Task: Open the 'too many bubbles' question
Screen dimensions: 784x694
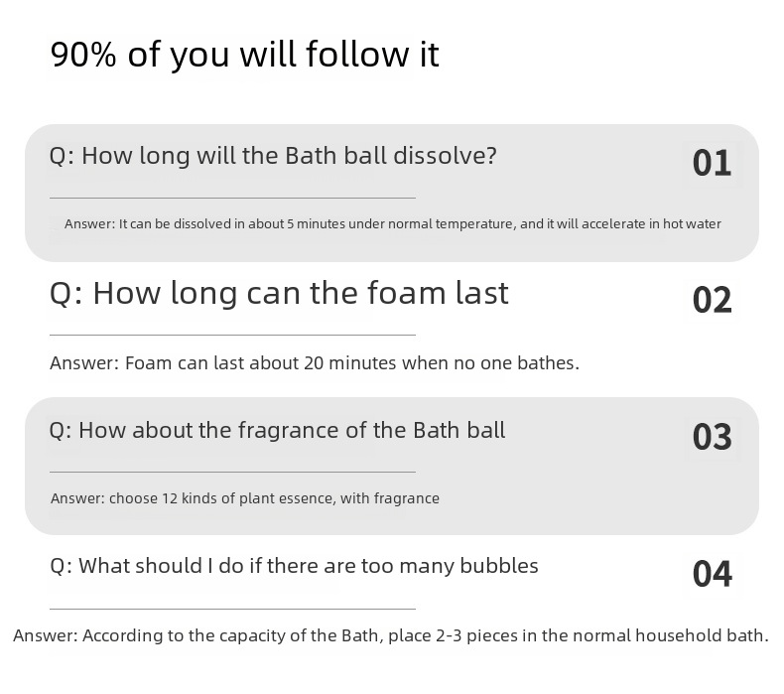Action: pyautogui.click(x=294, y=566)
